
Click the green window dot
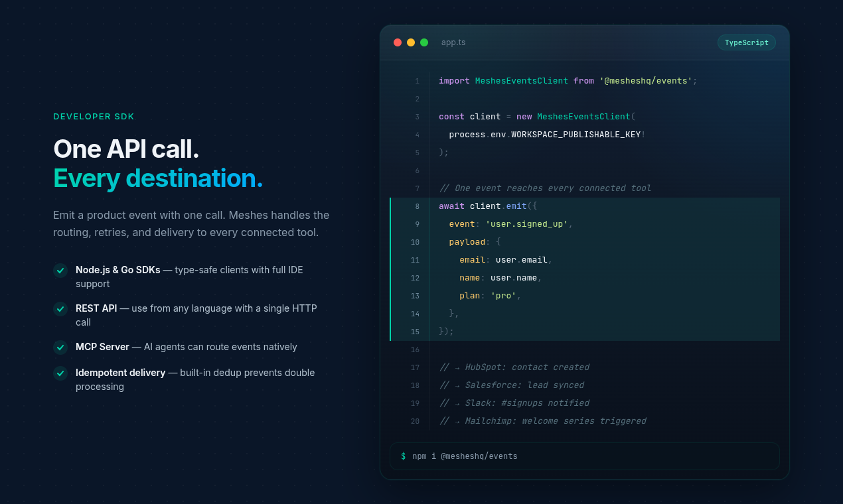click(424, 42)
